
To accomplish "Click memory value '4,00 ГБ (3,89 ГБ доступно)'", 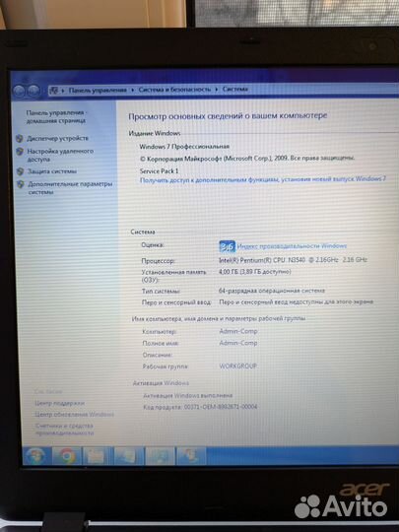I will pyautogui.click(x=255, y=272).
